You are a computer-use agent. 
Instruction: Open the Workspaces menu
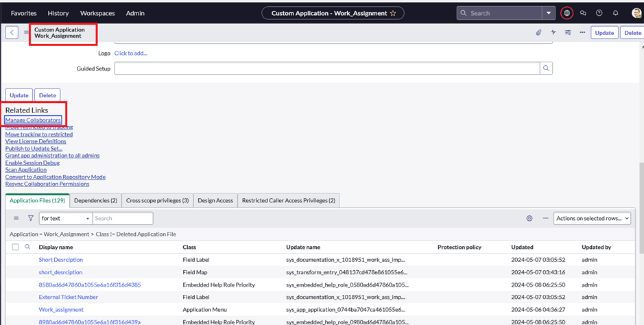pyautogui.click(x=97, y=13)
